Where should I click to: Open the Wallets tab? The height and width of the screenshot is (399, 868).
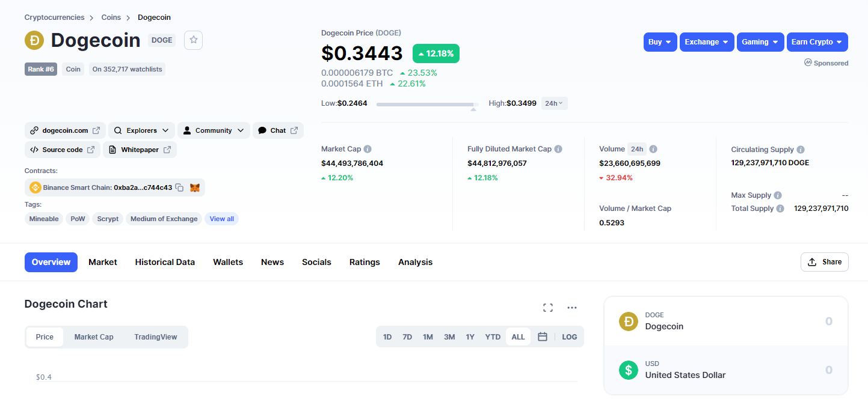228,262
